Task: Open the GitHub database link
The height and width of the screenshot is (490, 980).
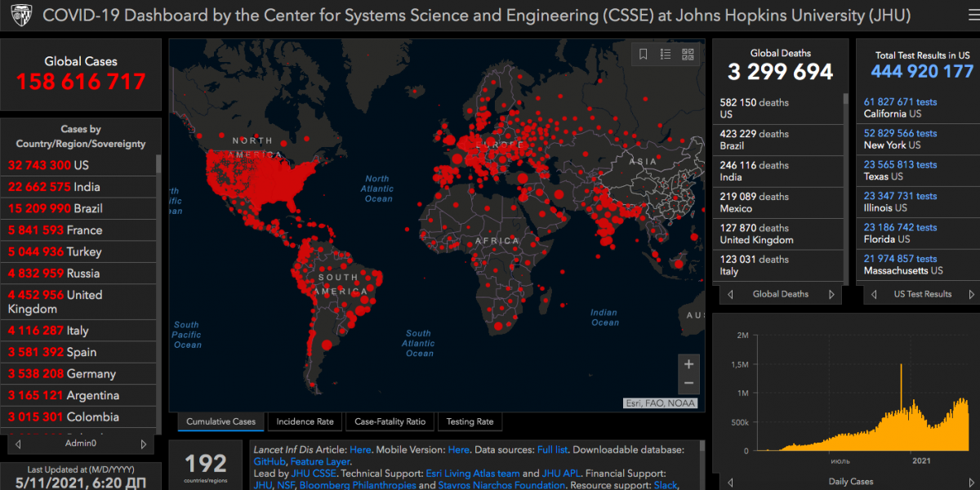Action: click(269, 461)
